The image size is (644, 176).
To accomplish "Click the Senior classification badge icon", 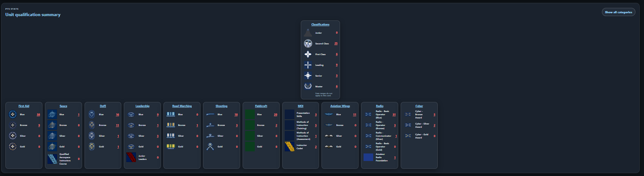I will (x=308, y=75).
